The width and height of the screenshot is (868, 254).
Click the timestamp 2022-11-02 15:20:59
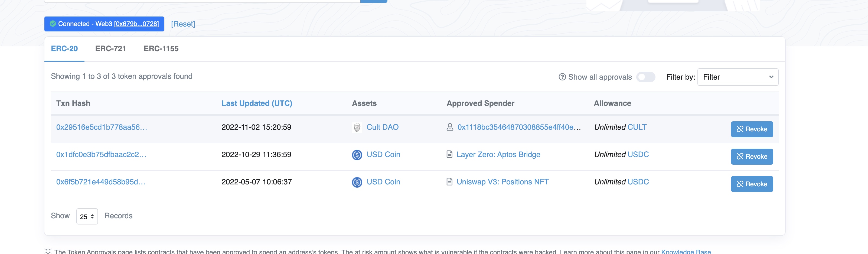256,127
